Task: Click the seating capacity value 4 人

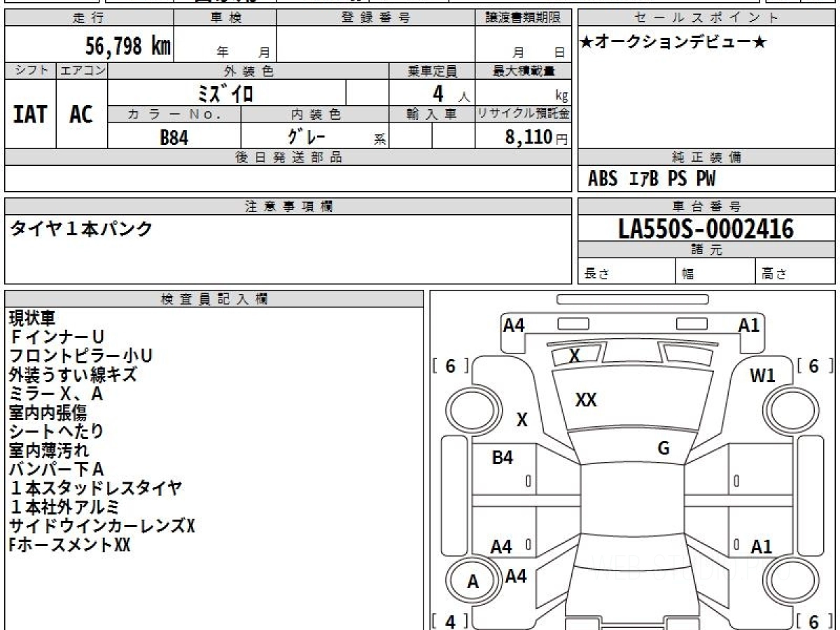Action: coord(451,94)
